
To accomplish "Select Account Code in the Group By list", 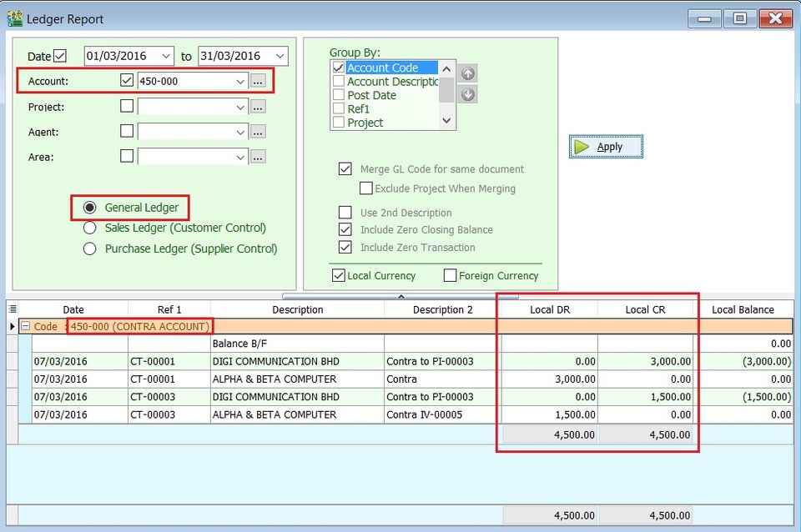I will [384, 68].
